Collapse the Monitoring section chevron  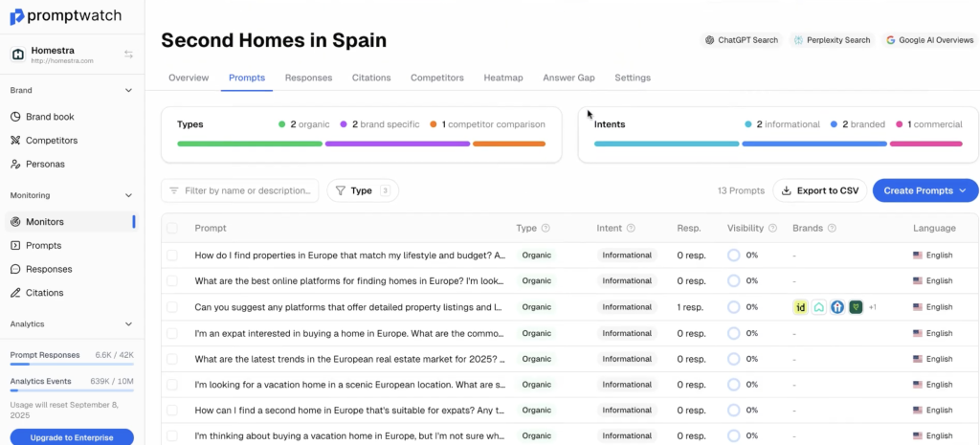coord(129,195)
